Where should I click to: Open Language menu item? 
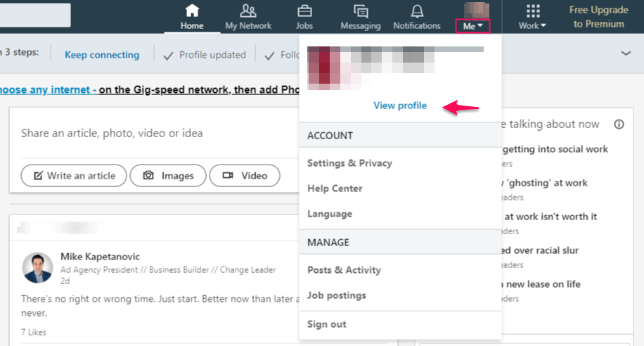[x=330, y=214]
